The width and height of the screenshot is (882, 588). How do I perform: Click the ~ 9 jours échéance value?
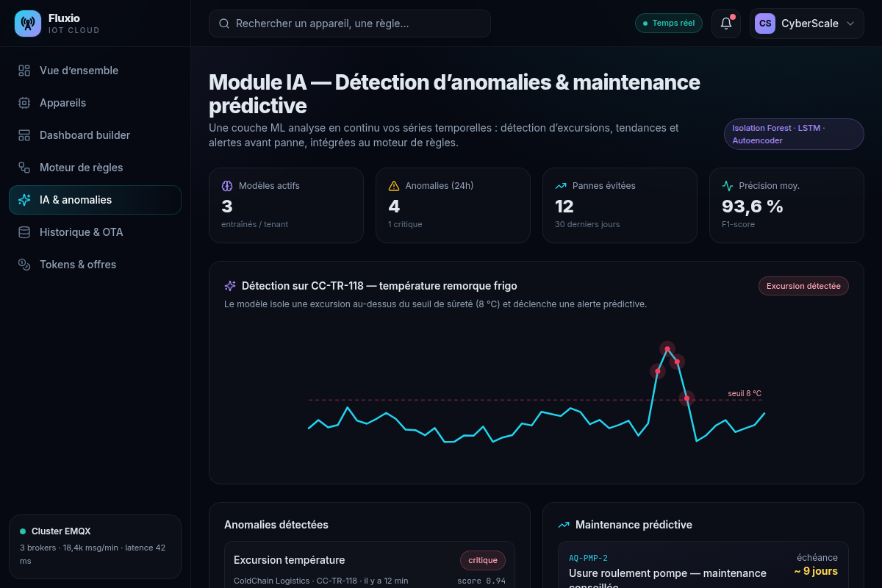[x=816, y=571]
